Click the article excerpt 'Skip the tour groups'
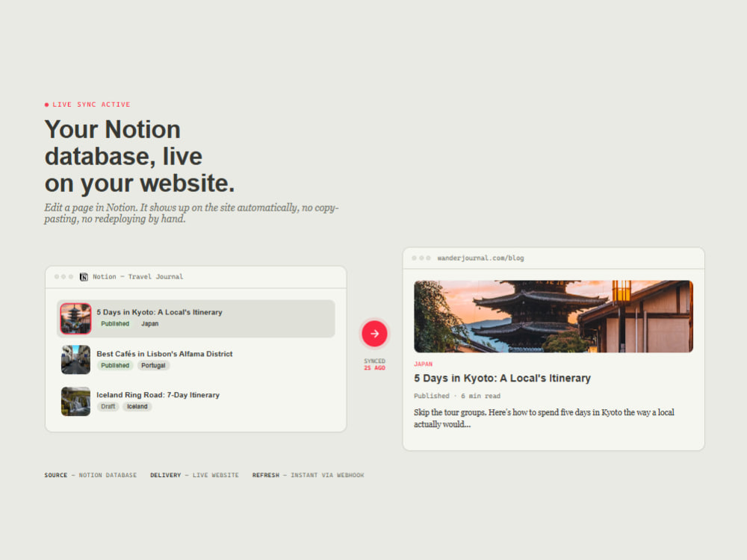The height and width of the screenshot is (560, 747). click(544, 418)
